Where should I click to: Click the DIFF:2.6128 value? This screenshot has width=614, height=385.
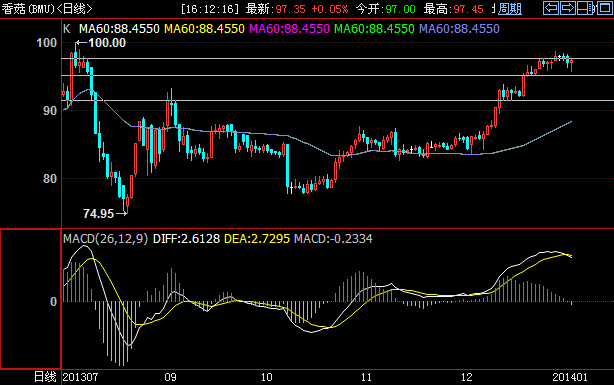pos(186,239)
